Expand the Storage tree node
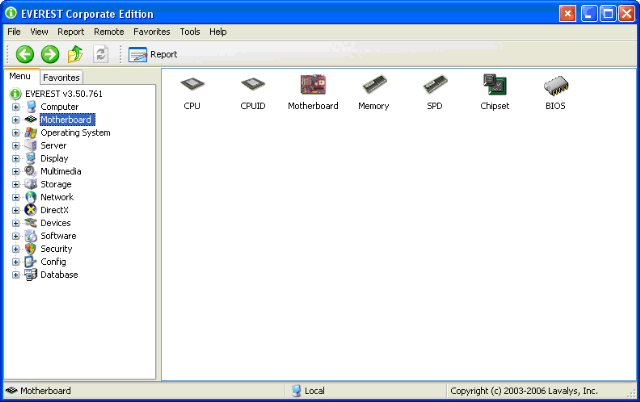The image size is (640, 402). coord(16,184)
